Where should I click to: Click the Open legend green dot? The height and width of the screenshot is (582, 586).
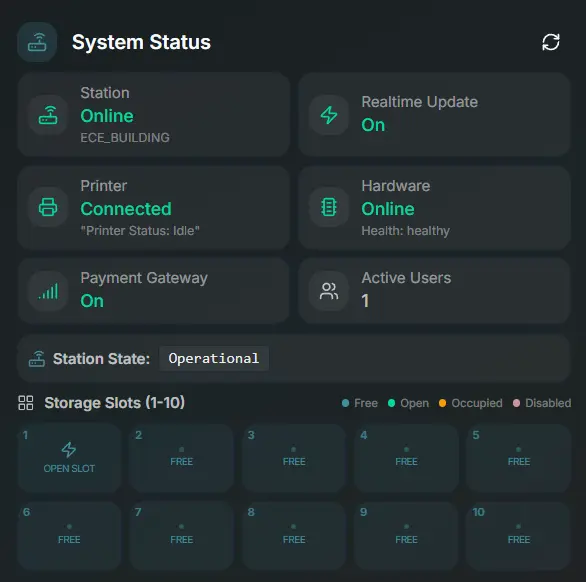tap(391, 403)
